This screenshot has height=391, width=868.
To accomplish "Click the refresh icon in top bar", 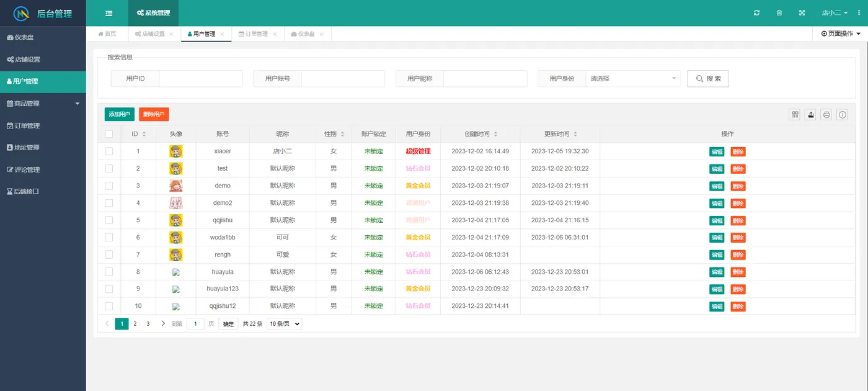I will [756, 13].
